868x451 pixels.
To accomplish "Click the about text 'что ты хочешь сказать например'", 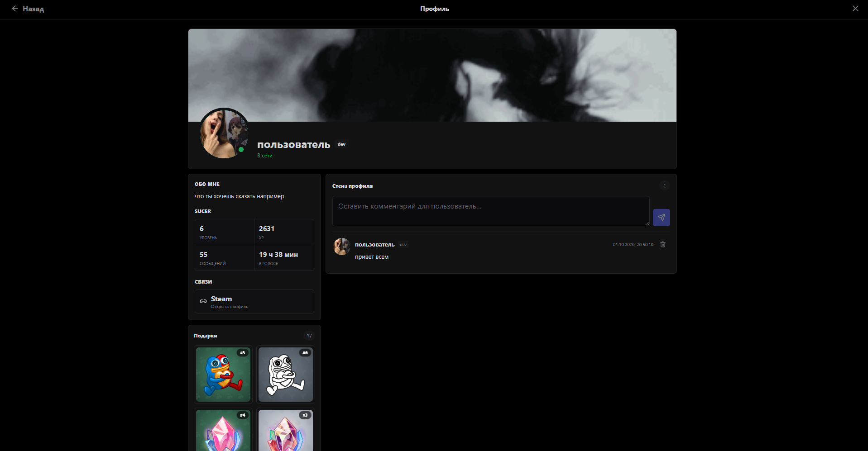I will pyautogui.click(x=240, y=196).
